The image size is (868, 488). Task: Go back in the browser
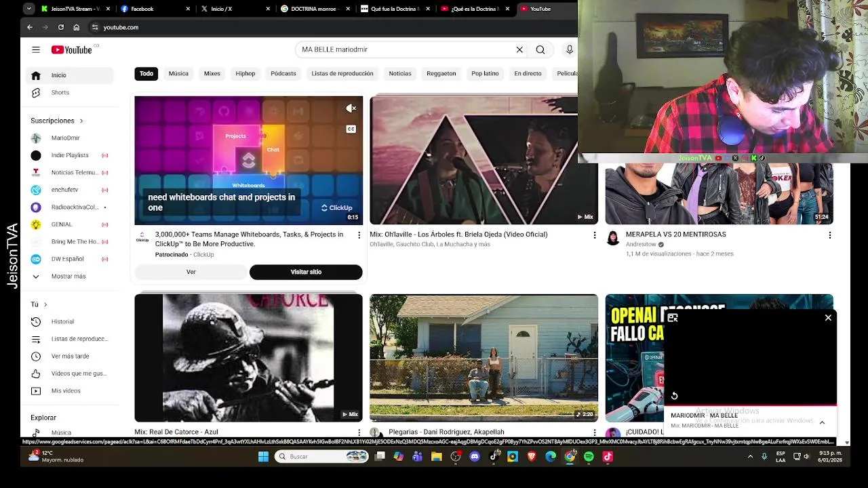coord(30,27)
